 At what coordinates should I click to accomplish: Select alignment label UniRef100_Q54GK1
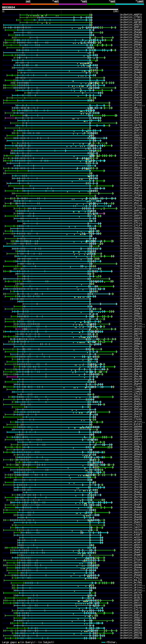point(131,186)
